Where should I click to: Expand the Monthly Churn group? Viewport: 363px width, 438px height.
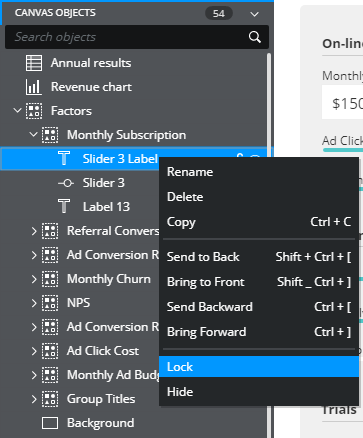click(x=34, y=279)
